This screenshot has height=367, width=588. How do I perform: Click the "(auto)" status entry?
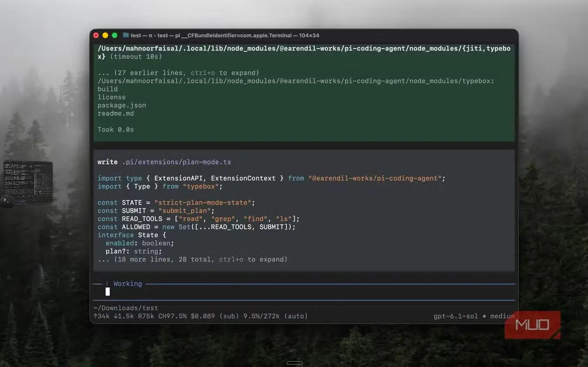(x=296, y=316)
